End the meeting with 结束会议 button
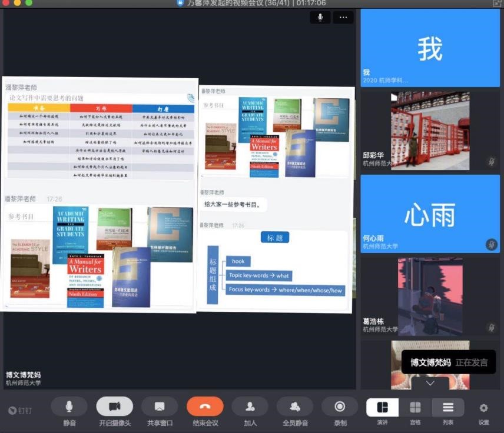This screenshot has height=433, width=504. 205,407
